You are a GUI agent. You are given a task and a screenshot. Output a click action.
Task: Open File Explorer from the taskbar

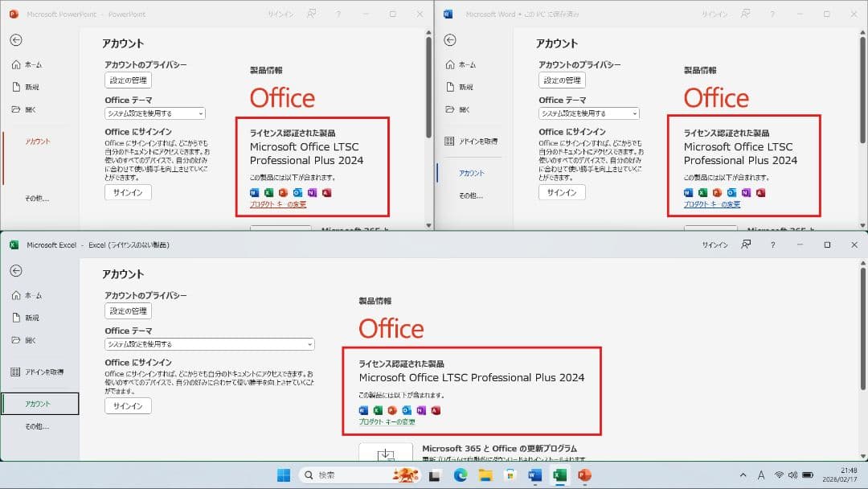[485, 475]
